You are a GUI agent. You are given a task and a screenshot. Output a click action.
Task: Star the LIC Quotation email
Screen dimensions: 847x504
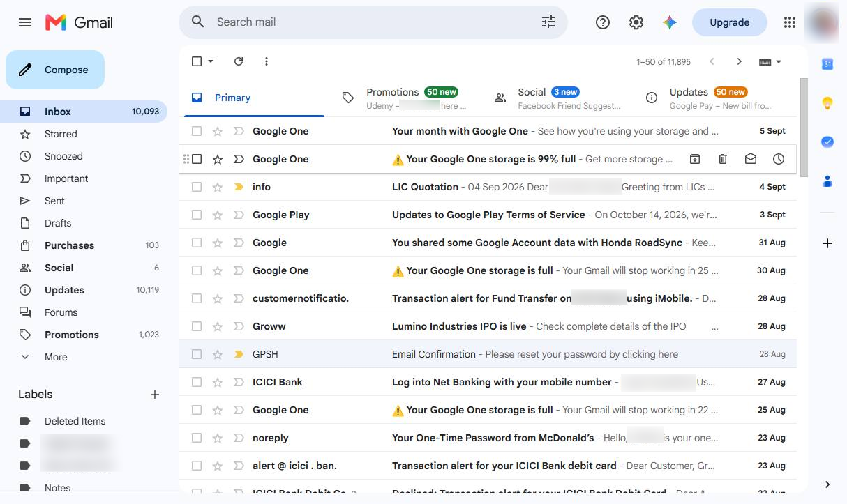218,187
